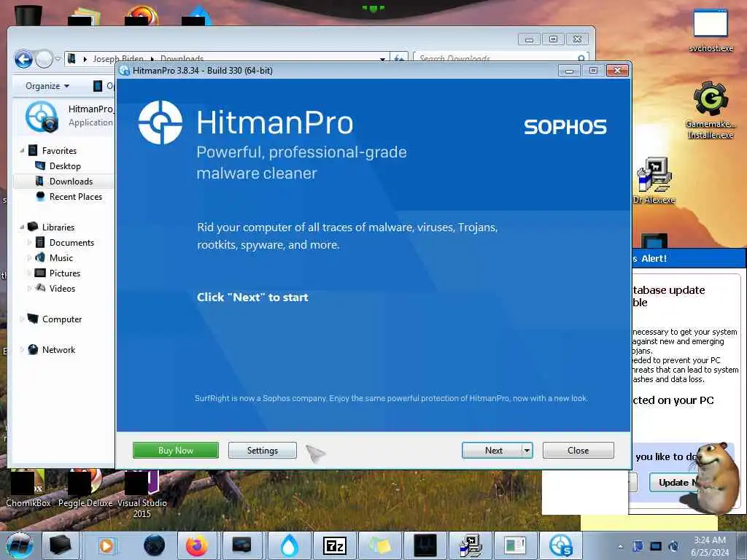Image resolution: width=747 pixels, height=560 pixels.
Task: Go back in the Explorer window
Action: tap(23, 59)
